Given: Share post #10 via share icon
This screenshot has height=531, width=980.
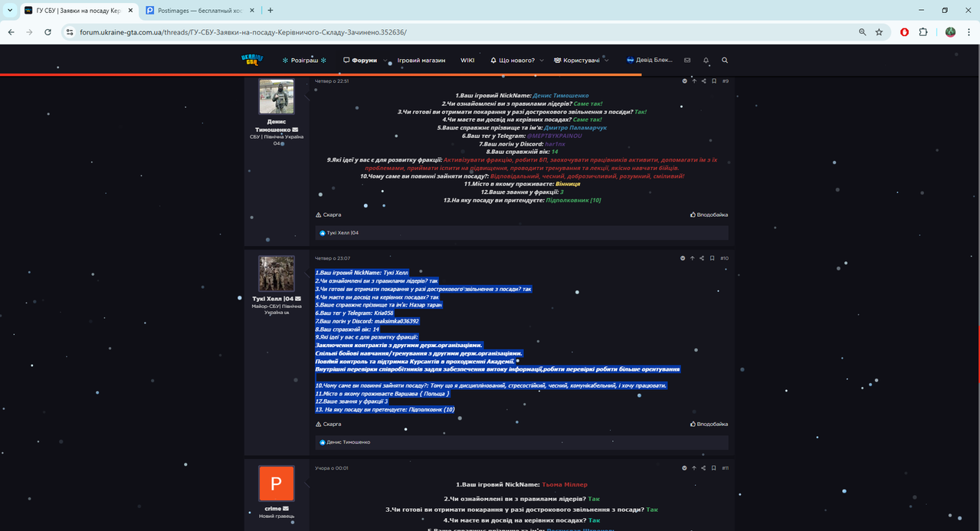Looking at the screenshot, I should 702,258.
